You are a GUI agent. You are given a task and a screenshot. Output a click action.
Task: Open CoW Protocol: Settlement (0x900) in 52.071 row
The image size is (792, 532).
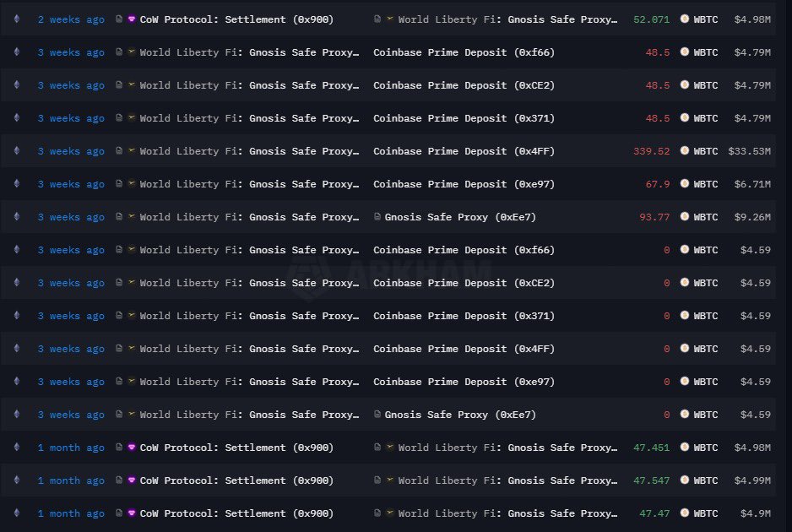coord(236,19)
